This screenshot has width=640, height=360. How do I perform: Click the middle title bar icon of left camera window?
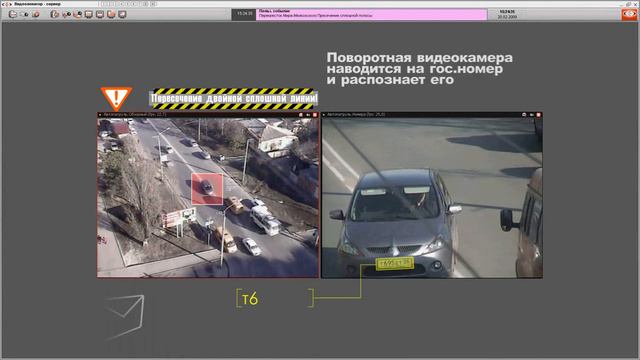pos(308,115)
